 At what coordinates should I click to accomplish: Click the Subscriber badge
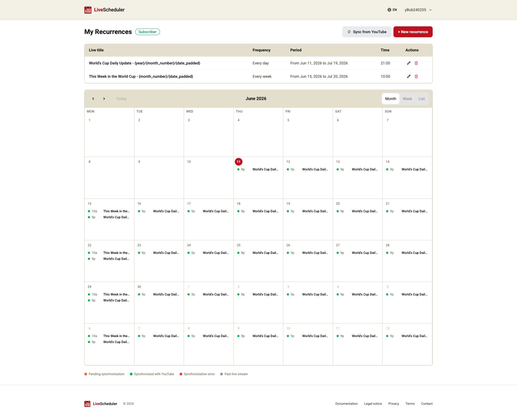(x=147, y=32)
